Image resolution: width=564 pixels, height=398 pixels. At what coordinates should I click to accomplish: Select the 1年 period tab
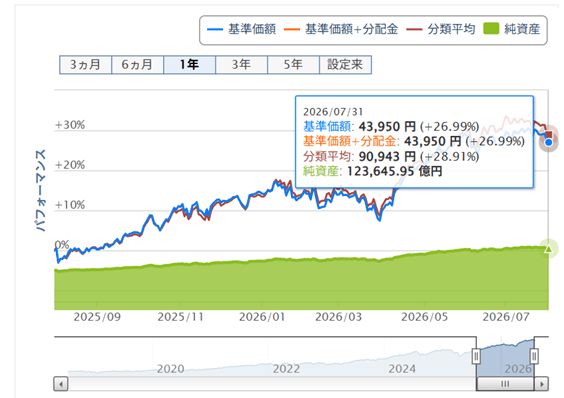click(190, 65)
